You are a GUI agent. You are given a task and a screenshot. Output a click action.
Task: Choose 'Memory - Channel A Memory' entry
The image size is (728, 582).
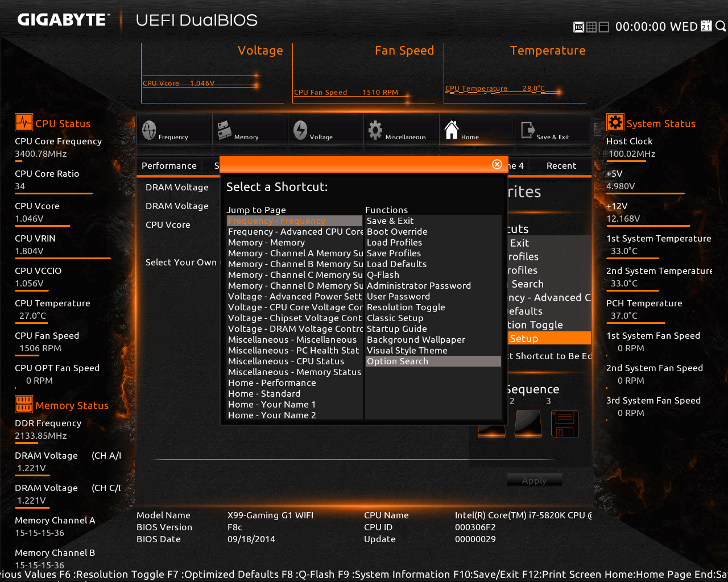295,253
